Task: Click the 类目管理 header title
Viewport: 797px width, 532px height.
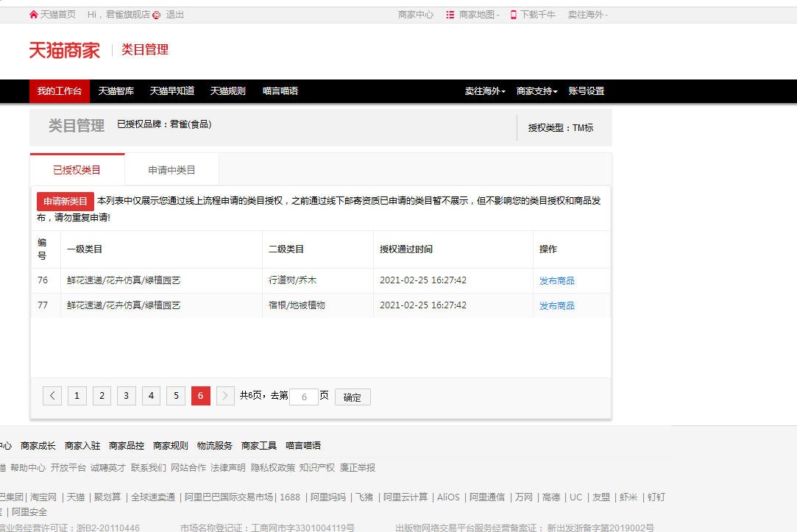Action: tap(145, 50)
